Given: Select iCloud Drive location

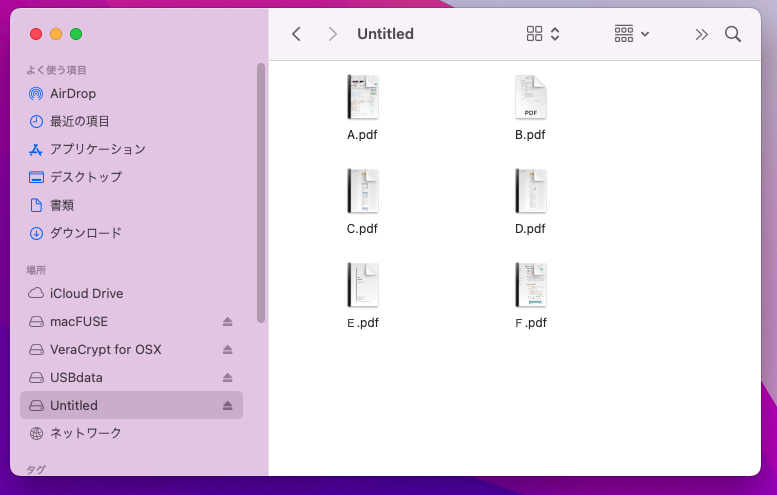Looking at the screenshot, I should (86, 294).
